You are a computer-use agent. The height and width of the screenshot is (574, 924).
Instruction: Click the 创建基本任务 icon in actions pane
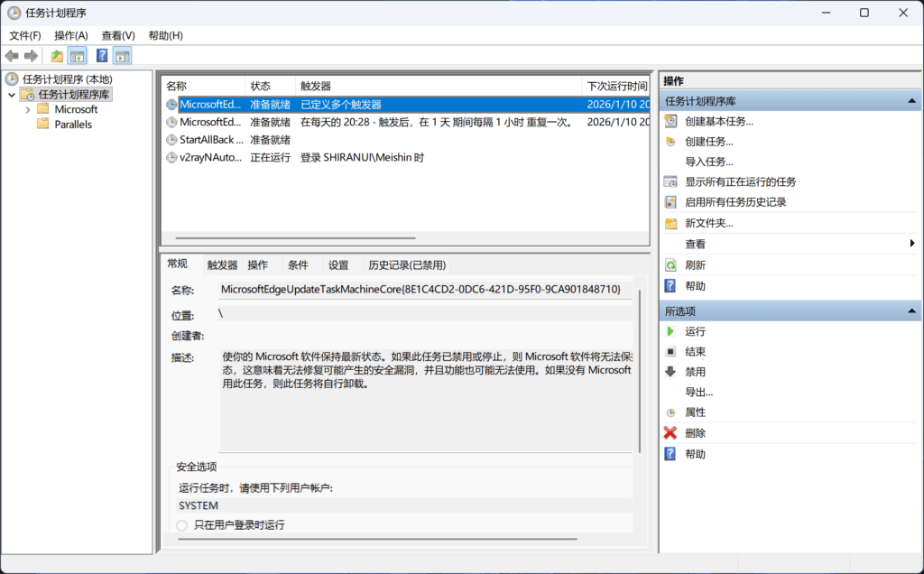point(670,121)
